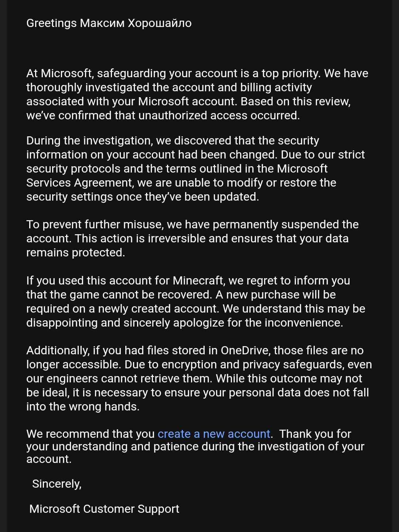
Task: Open the 'create a new account' link
Action: [x=214, y=434]
